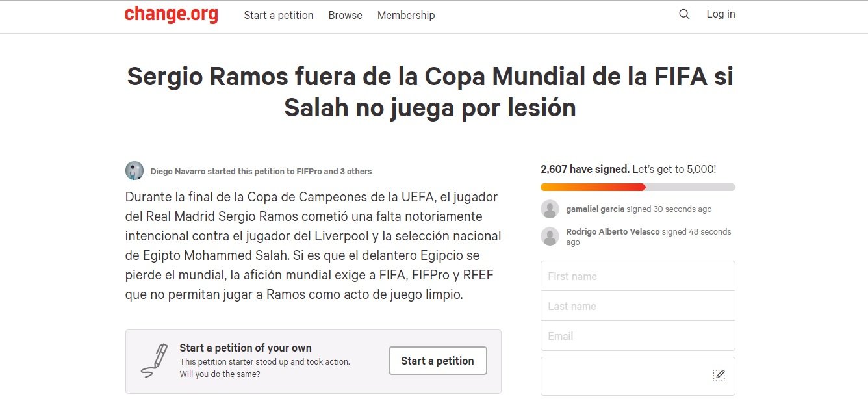
Task: Expand the 3 others recipients link
Action: pyautogui.click(x=356, y=172)
